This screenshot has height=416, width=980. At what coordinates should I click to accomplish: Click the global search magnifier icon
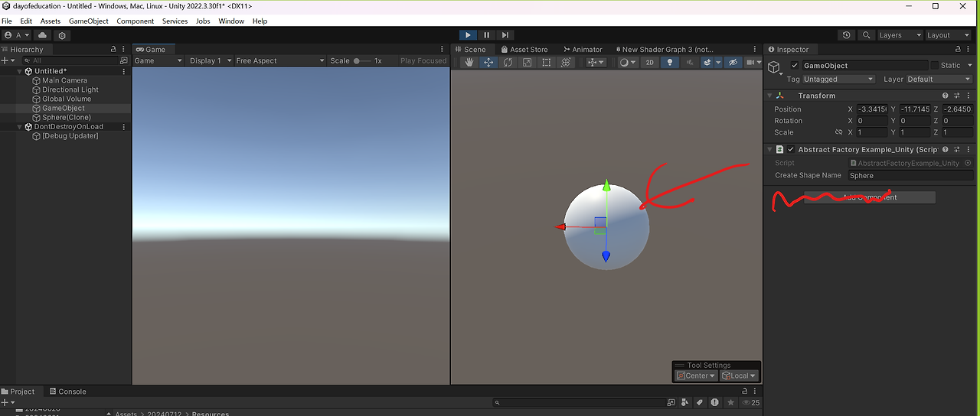pos(866,35)
